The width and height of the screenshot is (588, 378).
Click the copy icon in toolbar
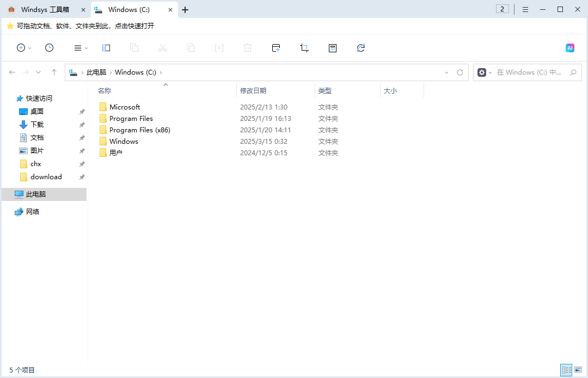pyautogui.click(x=134, y=48)
